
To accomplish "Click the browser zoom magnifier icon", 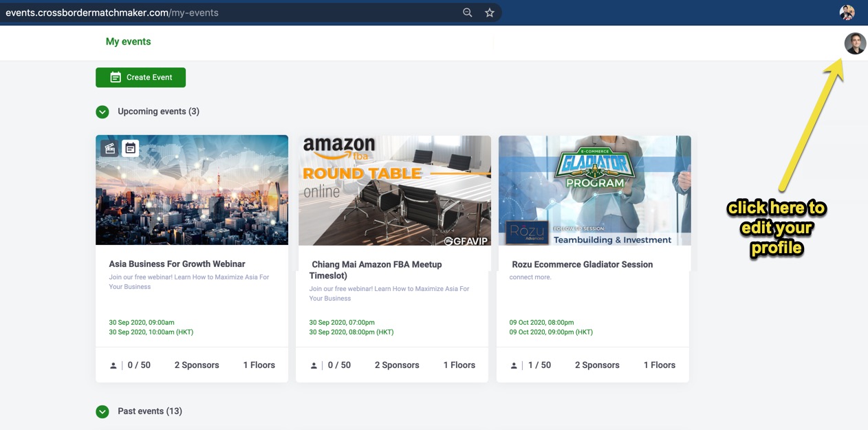I will [x=468, y=12].
